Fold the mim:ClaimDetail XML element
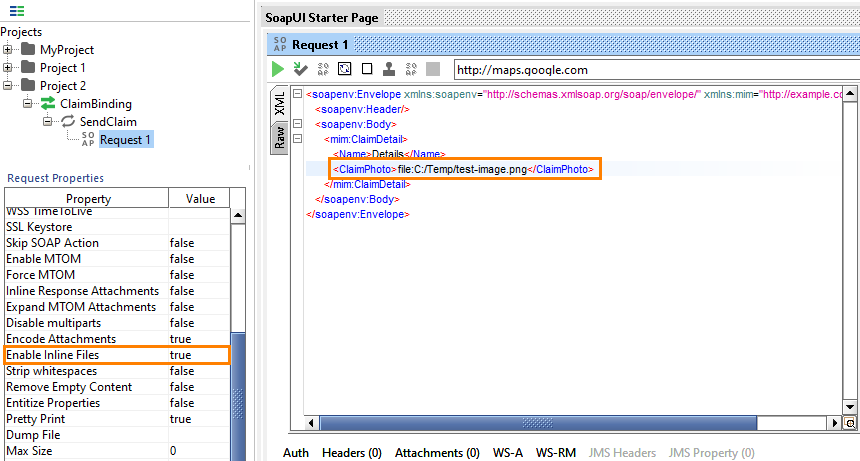 [297, 139]
